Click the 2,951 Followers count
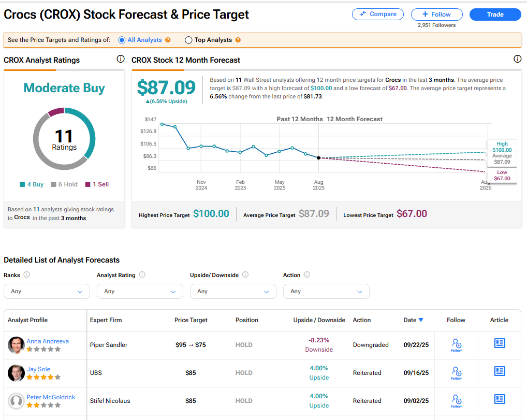 click(x=436, y=25)
